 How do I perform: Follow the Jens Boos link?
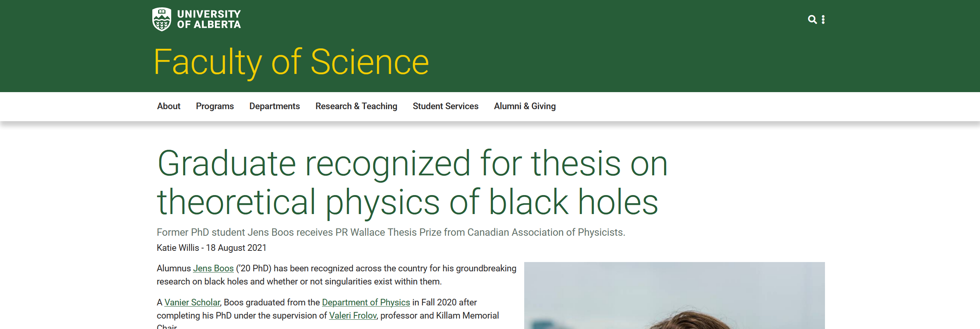tap(213, 268)
